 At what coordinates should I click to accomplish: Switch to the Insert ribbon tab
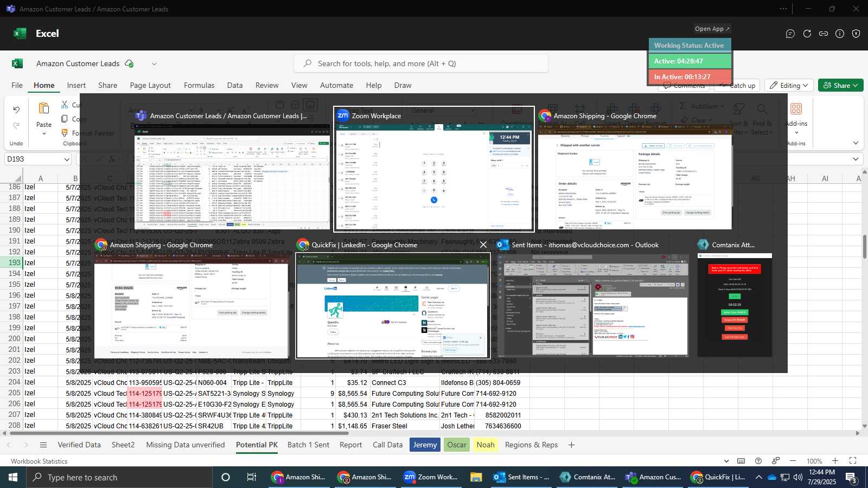[76, 85]
